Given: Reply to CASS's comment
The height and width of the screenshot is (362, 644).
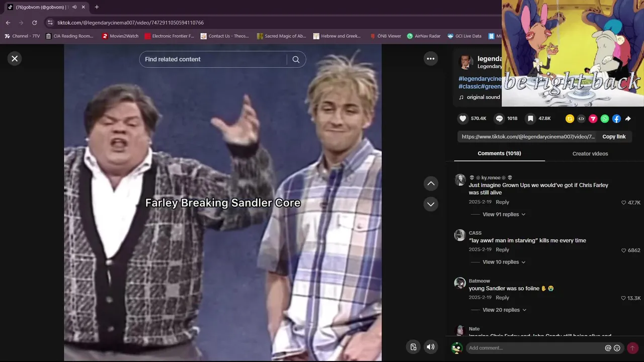Looking at the screenshot, I should (x=503, y=250).
